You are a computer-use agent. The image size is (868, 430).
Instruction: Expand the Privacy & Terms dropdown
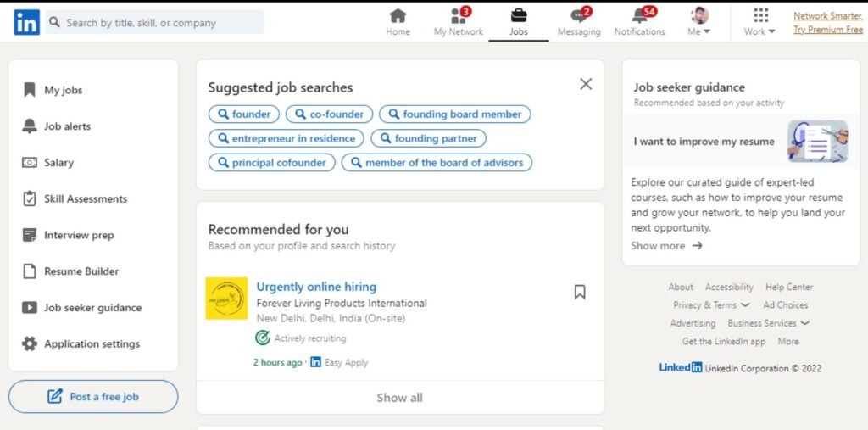(744, 305)
